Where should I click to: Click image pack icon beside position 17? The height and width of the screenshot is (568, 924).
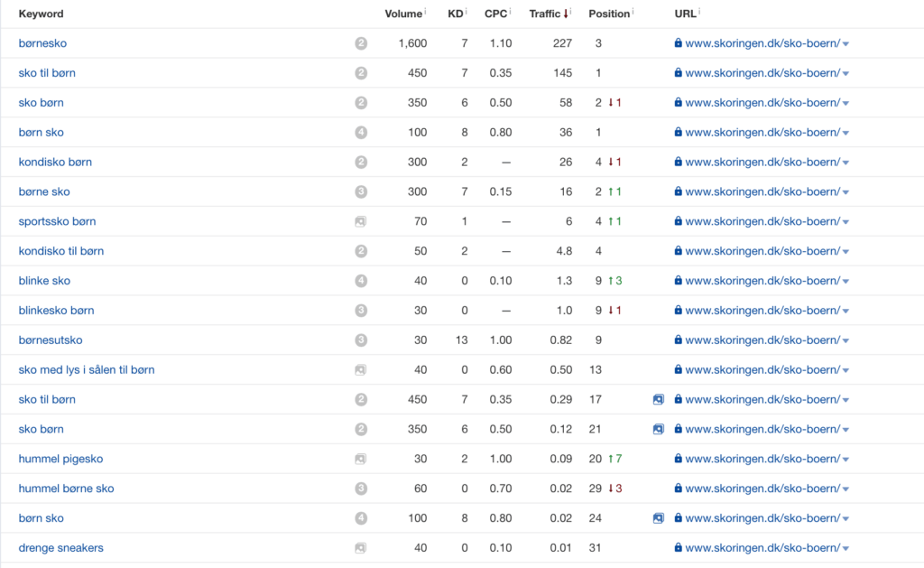659,399
